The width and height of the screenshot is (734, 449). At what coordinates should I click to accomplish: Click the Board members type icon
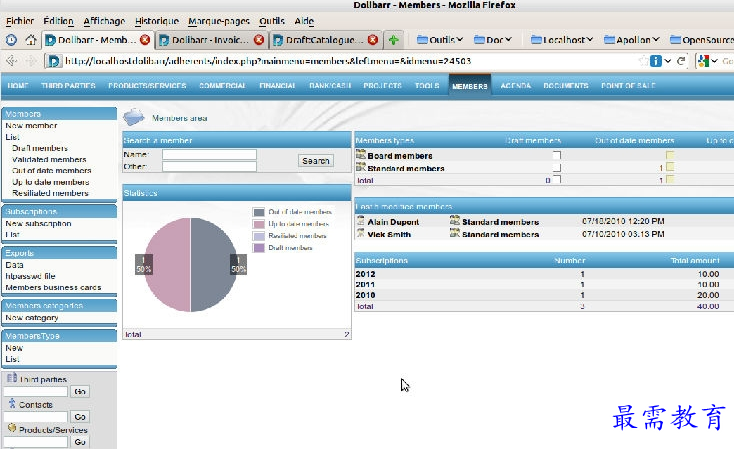pos(360,155)
